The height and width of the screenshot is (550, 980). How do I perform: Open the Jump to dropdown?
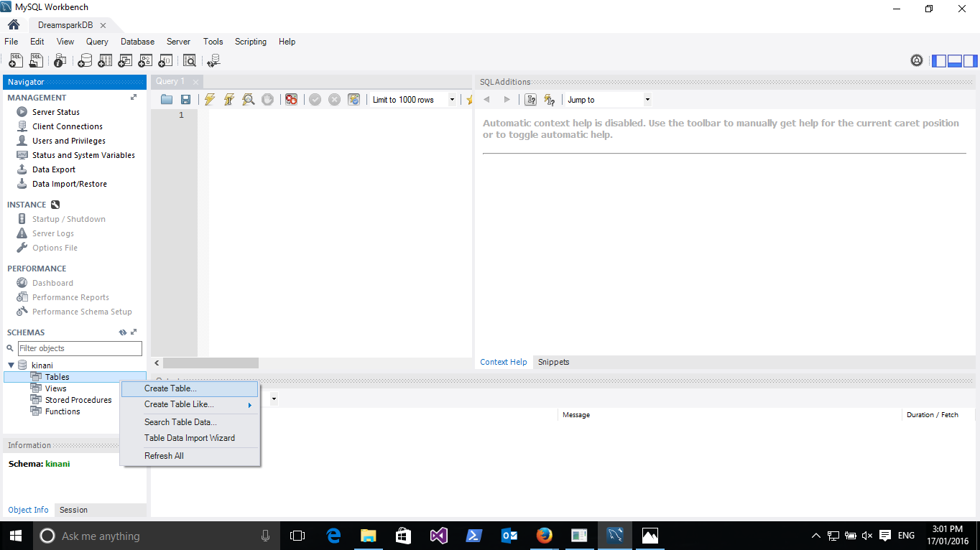[x=647, y=100]
